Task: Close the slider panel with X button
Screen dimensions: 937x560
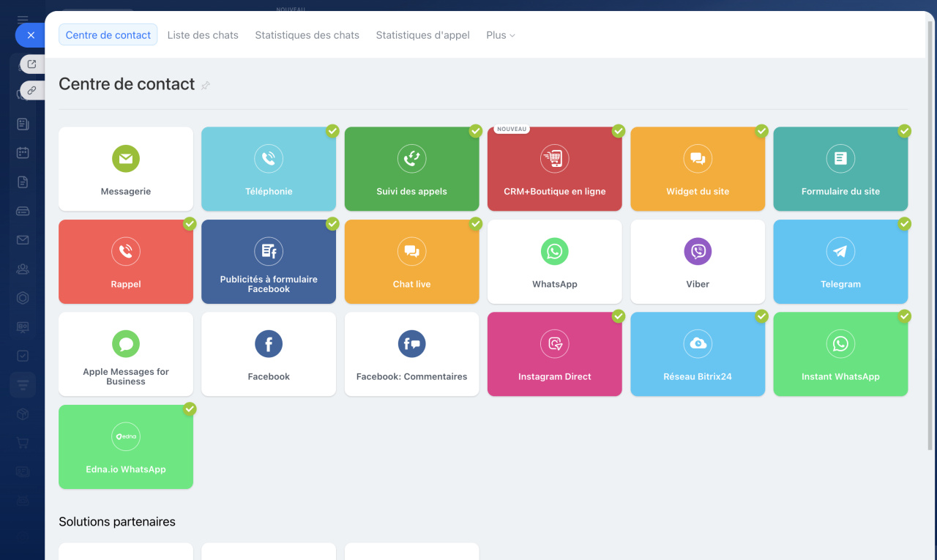Action: coord(31,35)
